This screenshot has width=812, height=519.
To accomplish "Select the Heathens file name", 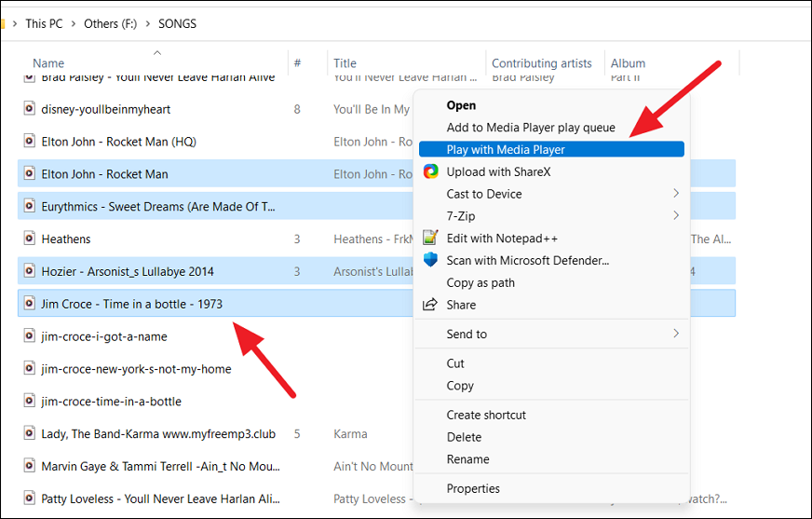I will (x=66, y=239).
